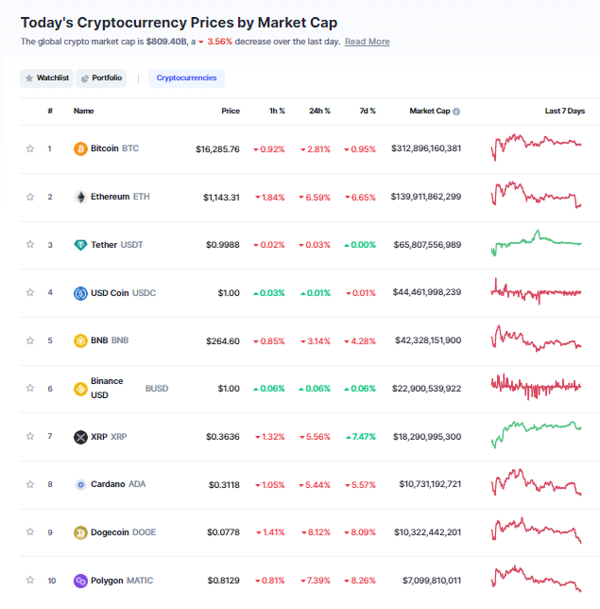Click the Binance USD logo icon
Screen dimensions: 600x609
pyautogui.click(x=80, y=389)
